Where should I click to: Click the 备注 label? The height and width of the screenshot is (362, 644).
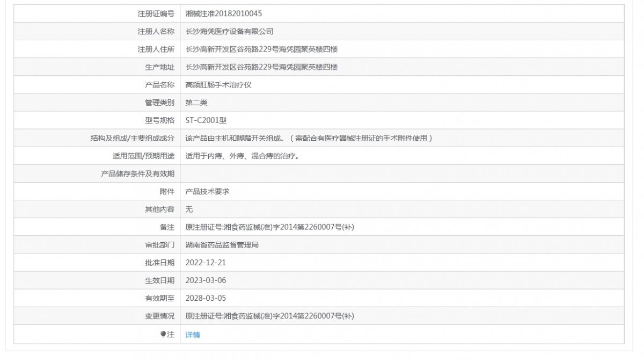pyautogui.click(x=167, y=227)
